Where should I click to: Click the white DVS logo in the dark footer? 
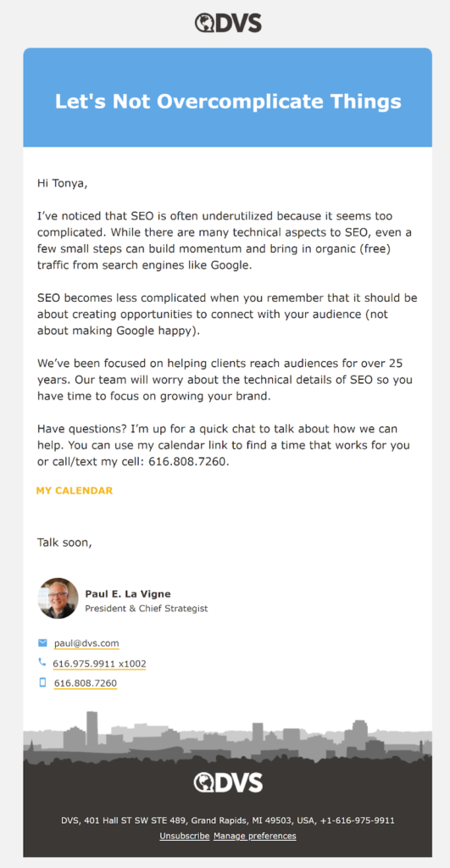228,782
